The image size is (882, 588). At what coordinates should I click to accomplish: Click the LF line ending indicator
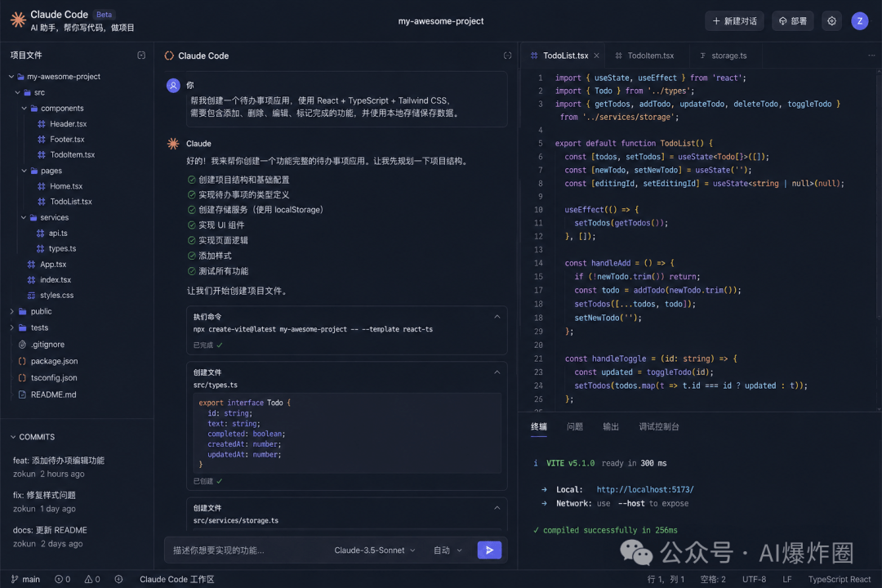click(x=787, y=579)
